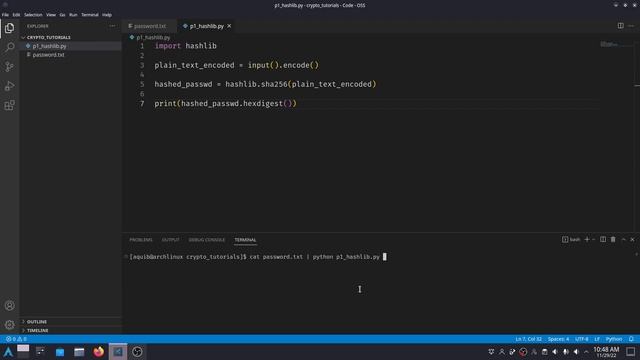
Task: Maximize the panel with chevron up
Action: coord(623,240)
